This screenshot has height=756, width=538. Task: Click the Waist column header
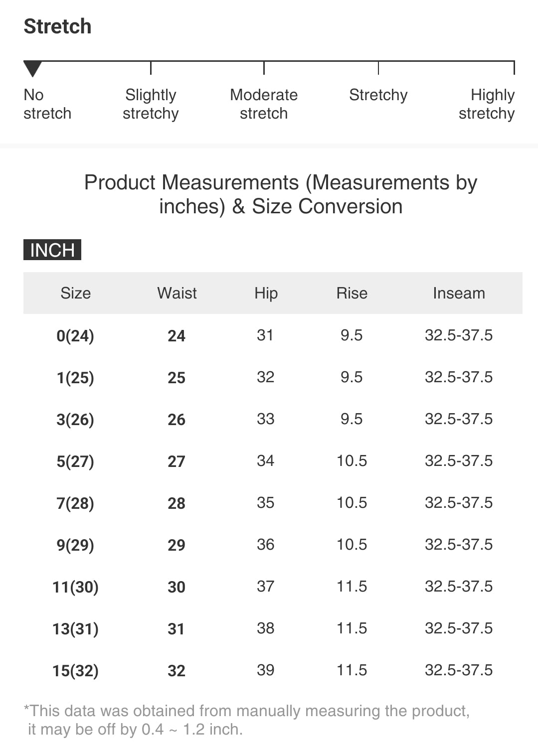177,293
